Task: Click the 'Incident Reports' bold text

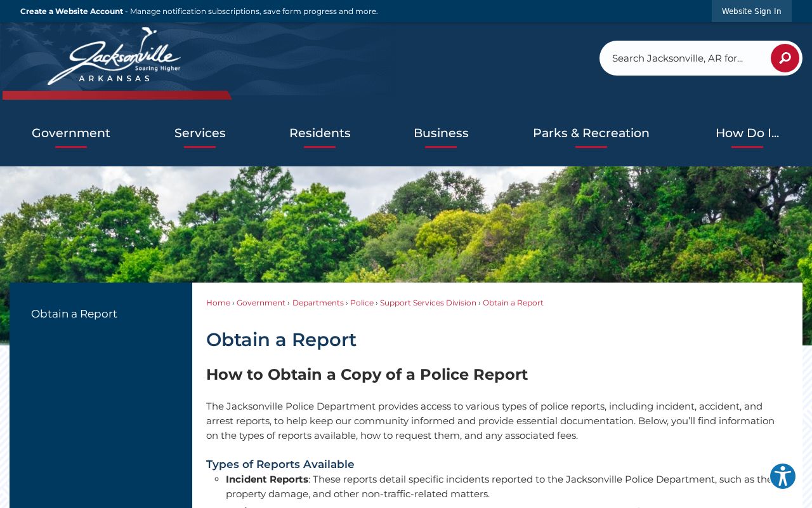Action: (267, 479)
